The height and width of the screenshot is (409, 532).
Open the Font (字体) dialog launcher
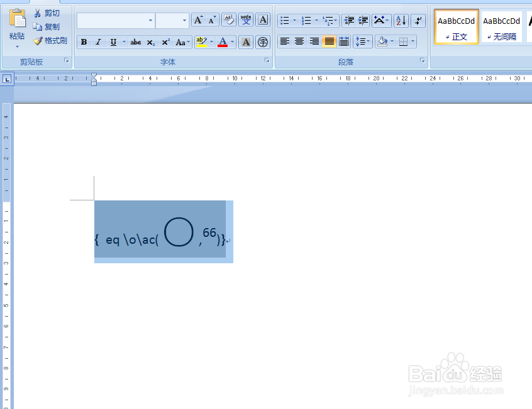267,60
